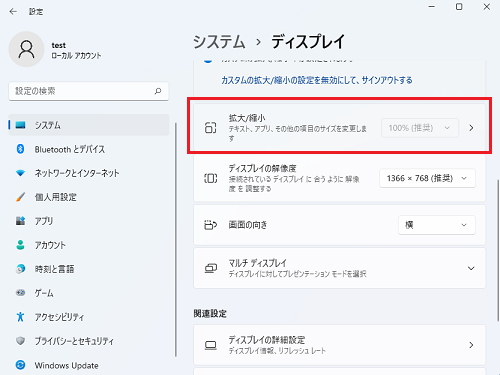Select アプリ in sidebar

click(x=89, y=221)
